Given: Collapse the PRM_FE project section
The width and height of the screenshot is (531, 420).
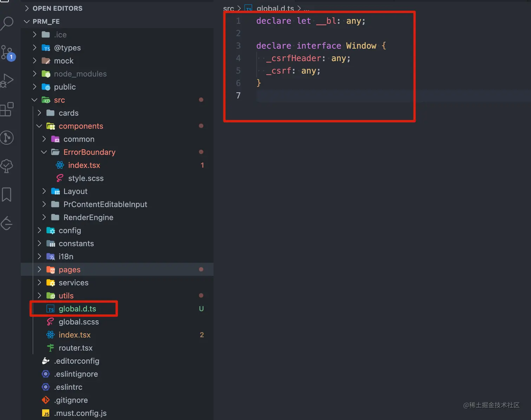Looking at the screenshot, I should [27, 21].
